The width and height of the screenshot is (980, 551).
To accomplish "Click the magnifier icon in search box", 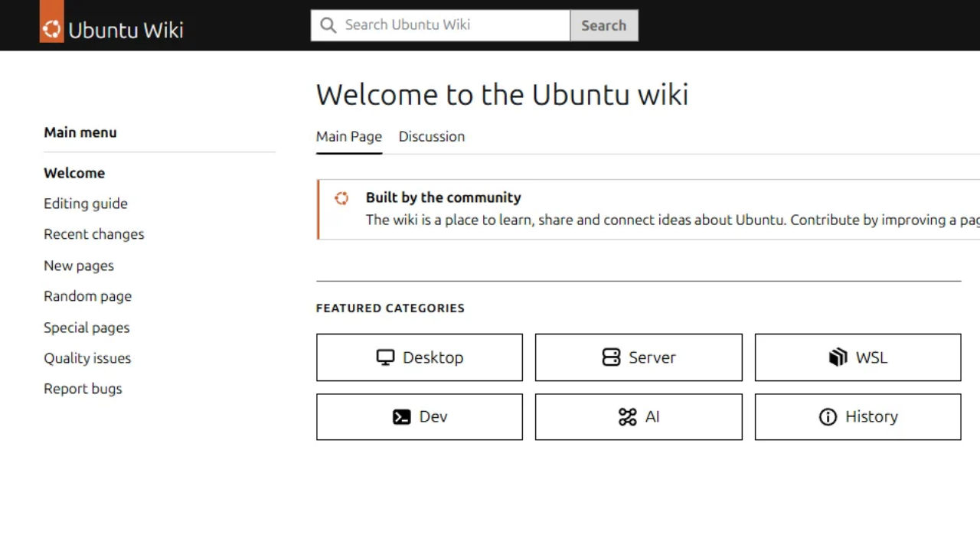I will click(328, 25).
